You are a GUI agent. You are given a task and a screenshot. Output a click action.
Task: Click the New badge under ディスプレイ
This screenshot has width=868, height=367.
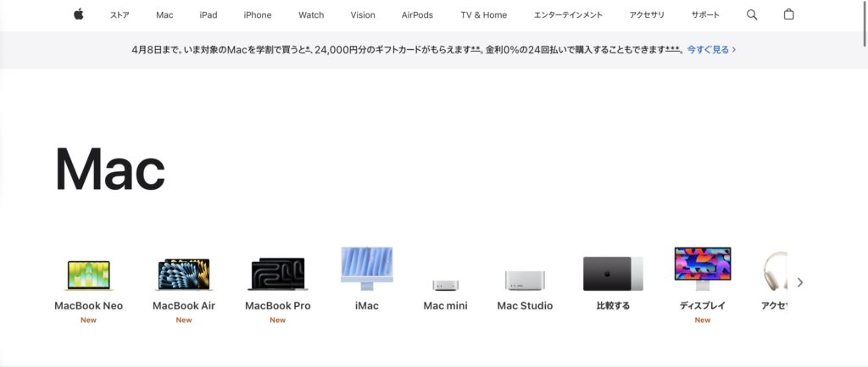tap(703, 320)
